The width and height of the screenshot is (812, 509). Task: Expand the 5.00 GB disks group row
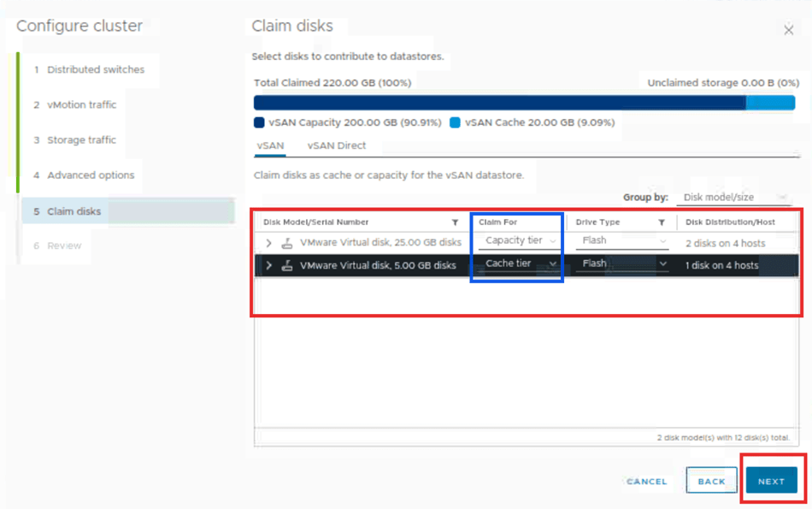click(268, 265)
